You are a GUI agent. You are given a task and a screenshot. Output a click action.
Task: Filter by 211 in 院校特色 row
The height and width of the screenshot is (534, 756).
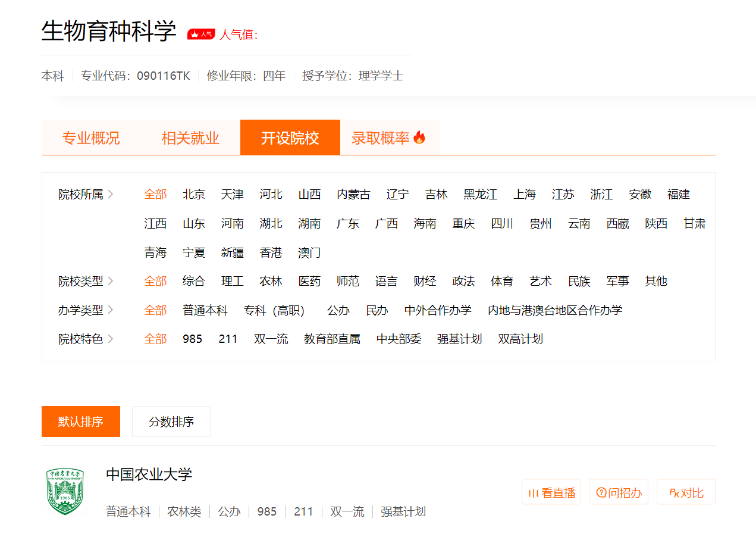click(x=228, y=339)
